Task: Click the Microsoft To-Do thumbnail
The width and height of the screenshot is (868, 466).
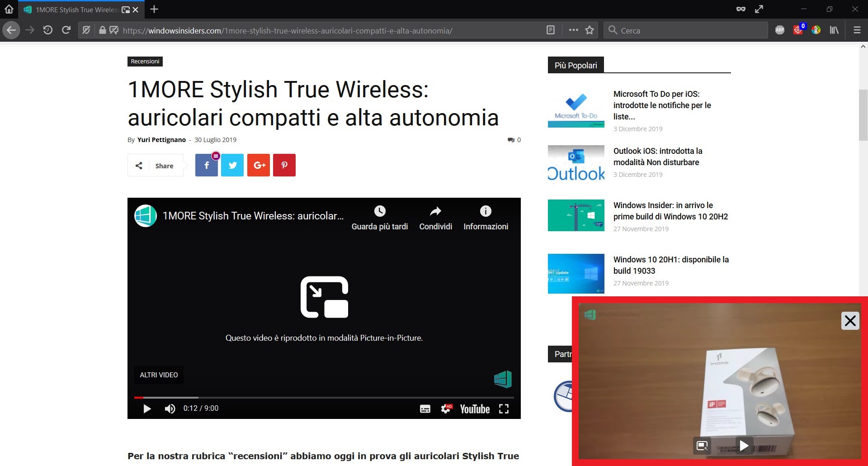Action: pos(576,108)
